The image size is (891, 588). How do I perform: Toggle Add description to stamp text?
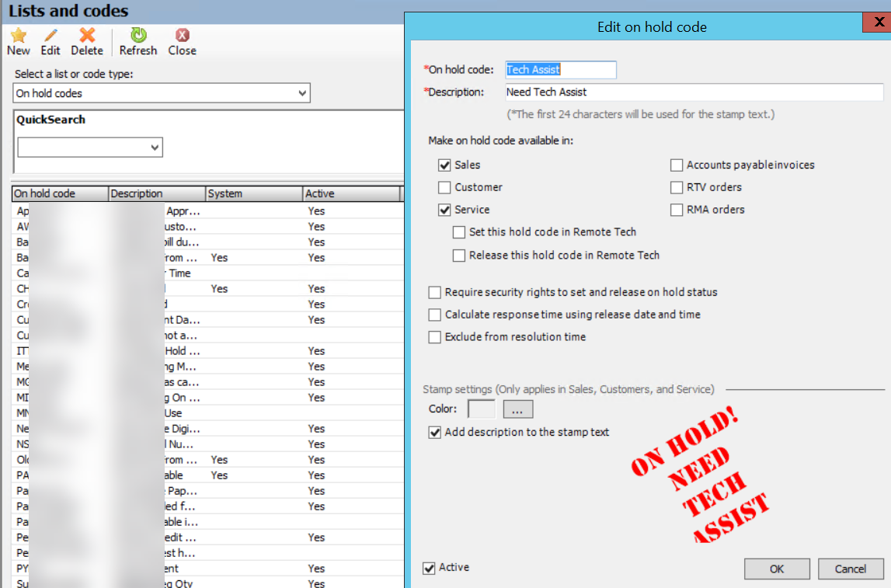(435, 433)
